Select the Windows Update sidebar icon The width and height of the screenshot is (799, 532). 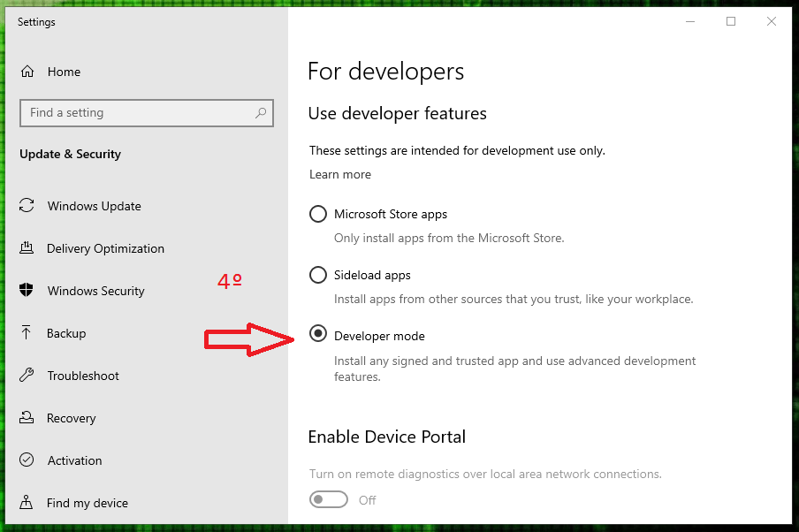click(27, 205)
